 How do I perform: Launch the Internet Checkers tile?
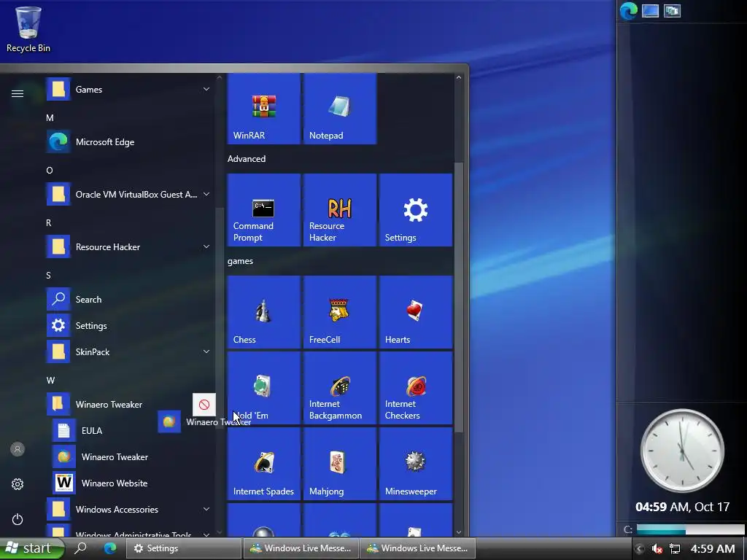pos(415,388)
